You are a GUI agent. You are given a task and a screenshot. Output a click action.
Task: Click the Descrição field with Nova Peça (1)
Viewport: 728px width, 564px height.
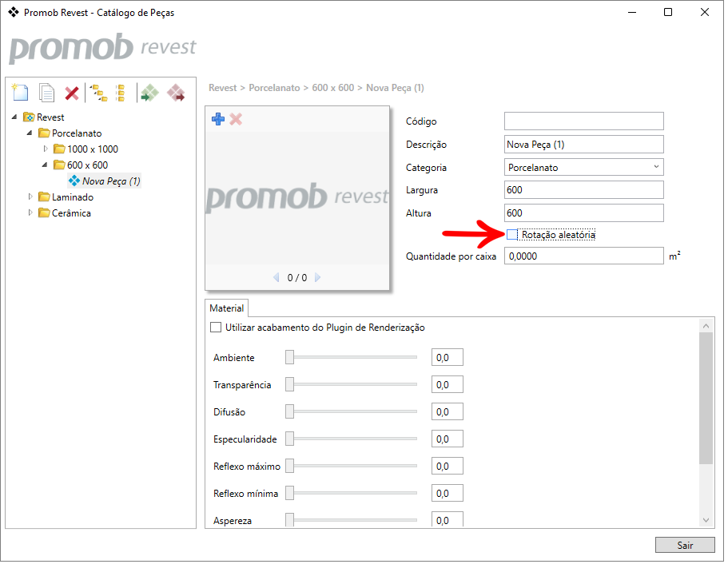pos(586,145)
